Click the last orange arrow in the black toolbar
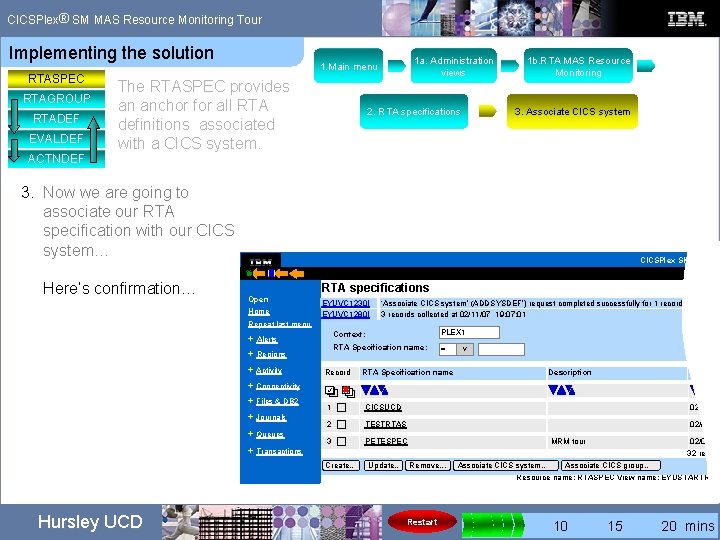720x540 pixels. [297, 274]
